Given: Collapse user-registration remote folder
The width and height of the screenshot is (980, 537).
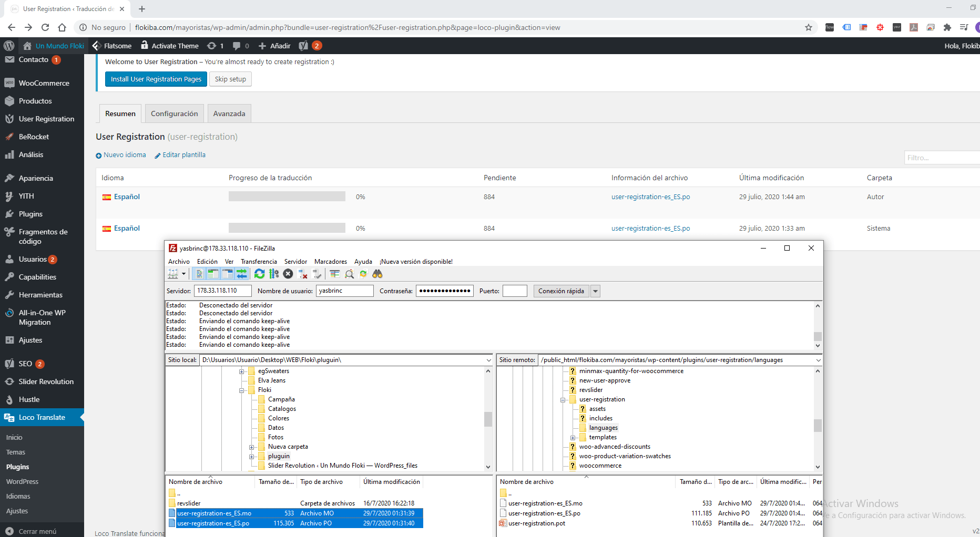Looking at the screenshot, I should [x=563, y=400].
